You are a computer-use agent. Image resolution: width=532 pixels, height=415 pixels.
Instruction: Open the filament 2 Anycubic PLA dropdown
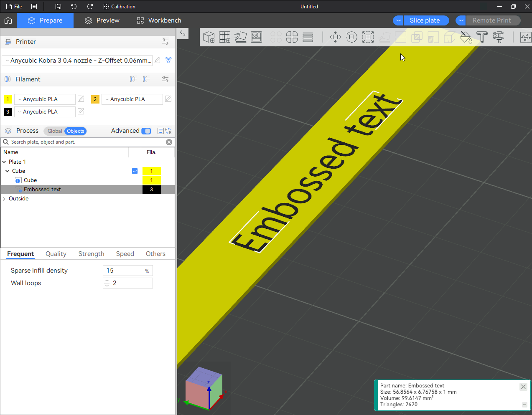[x=132, y=99]
